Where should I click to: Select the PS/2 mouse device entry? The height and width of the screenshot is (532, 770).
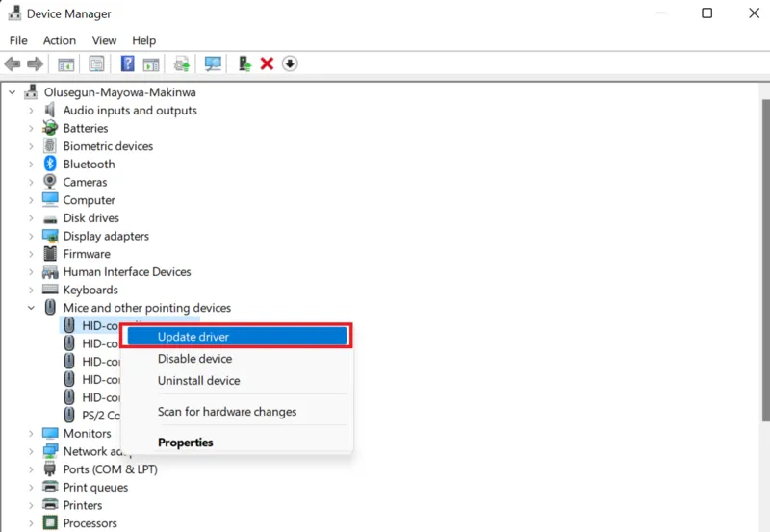tap(91, 416)
